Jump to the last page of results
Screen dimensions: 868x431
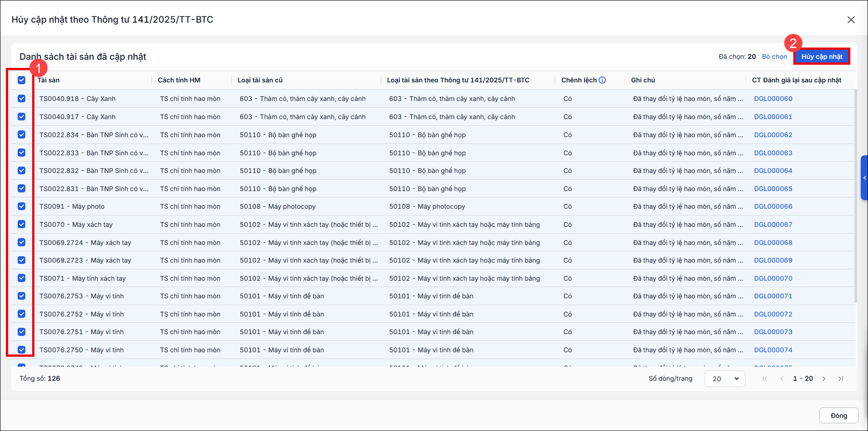(841, 378)
